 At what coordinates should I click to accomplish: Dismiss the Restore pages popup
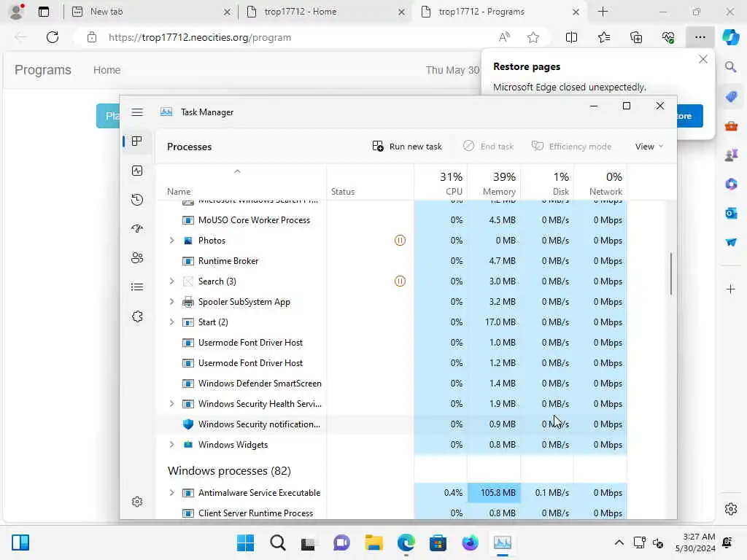[x=703, y=59]
